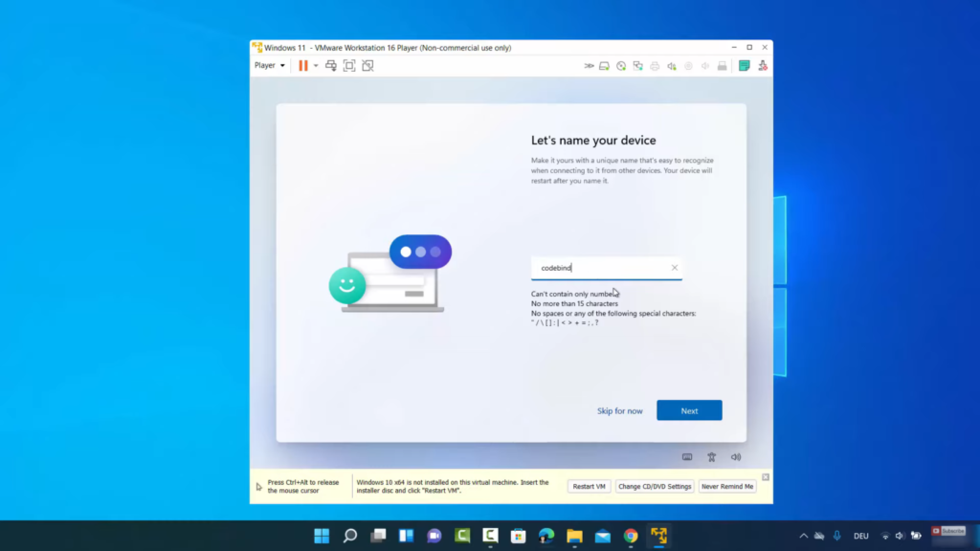Click the Next button
This screenshot has height=551, width=980.
[x=689, y=410]
